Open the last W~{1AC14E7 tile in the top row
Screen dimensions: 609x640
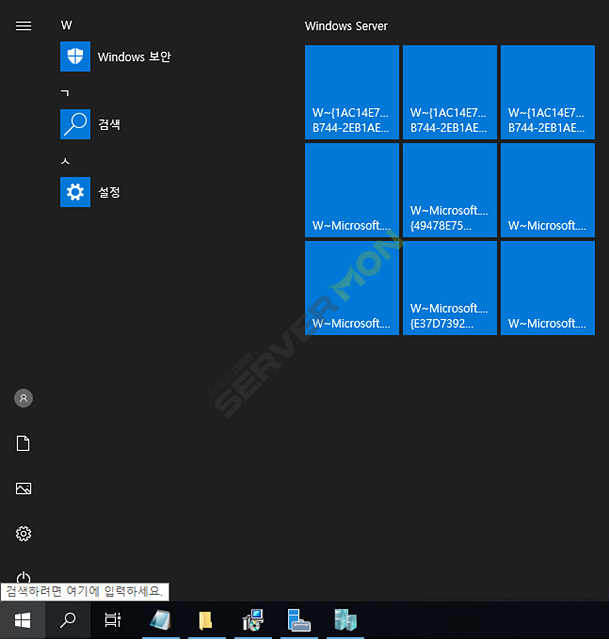[548, 92]
